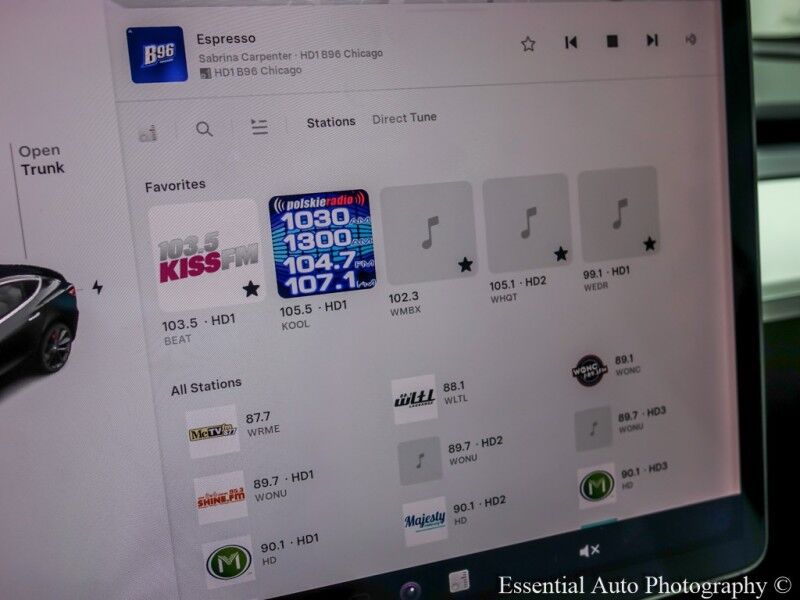The height and width of the screenshot is (600, 800).
Task: Click the radio source icon left of search
Action: (148, 132)
